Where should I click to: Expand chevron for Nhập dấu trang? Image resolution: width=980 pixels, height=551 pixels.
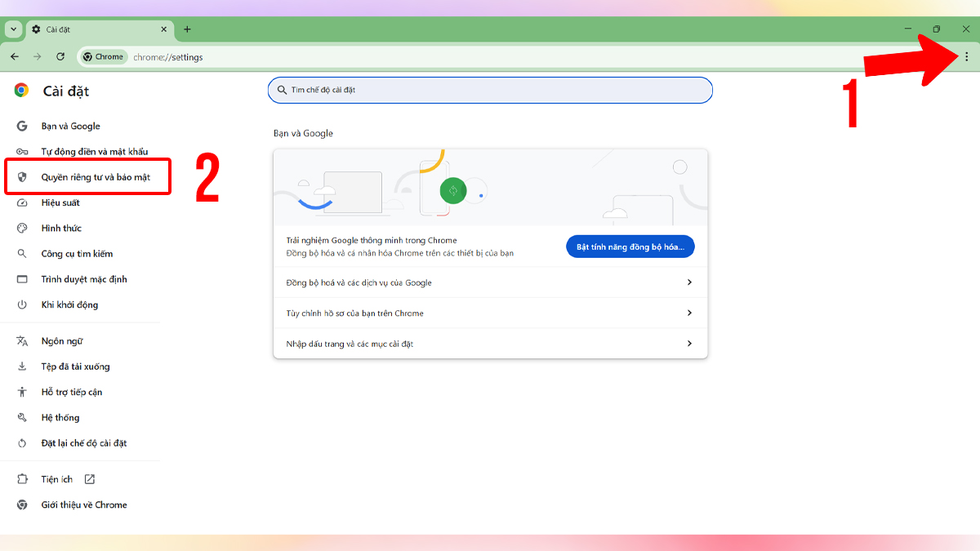pyautogui.click(x=689, y=344)
